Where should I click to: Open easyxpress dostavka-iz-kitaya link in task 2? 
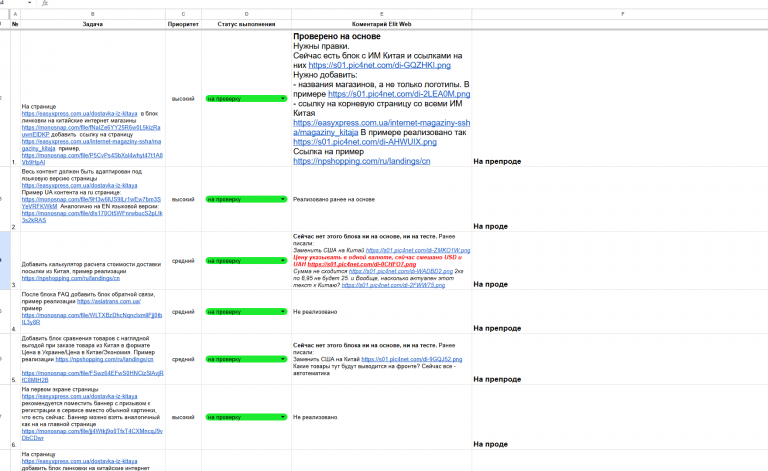click(x=79, y=186)
